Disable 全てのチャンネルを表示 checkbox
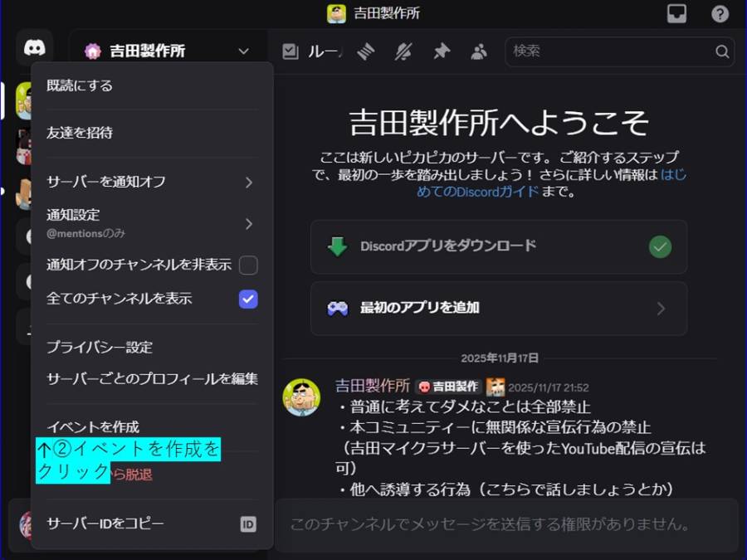Image resolution: width=747 pixels, height=560 pixels. [x=247, y=299]
